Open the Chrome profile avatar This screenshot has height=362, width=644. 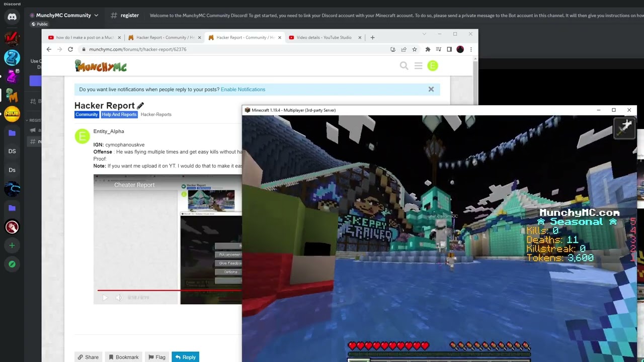pyautogui.click(x=460, y=49)
